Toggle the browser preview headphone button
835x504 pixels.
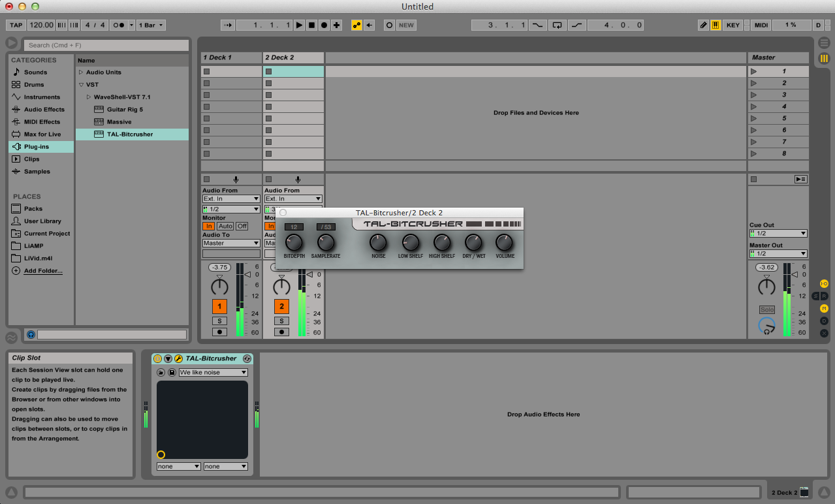coord(31,334)
